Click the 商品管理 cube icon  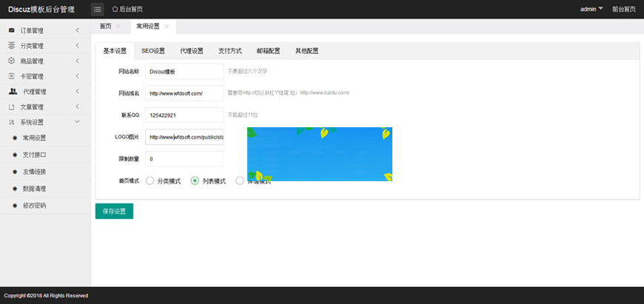pyautogui.click(x=11, y=61)
